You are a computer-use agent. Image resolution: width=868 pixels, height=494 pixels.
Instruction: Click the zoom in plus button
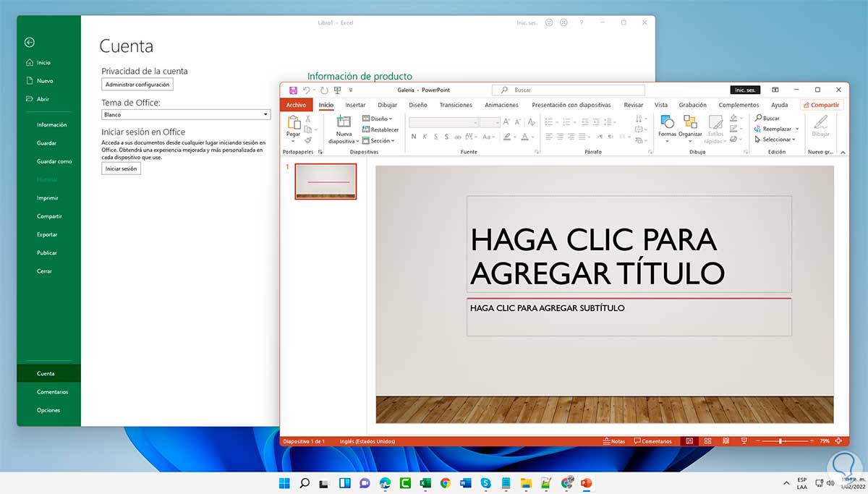point(812,441)
